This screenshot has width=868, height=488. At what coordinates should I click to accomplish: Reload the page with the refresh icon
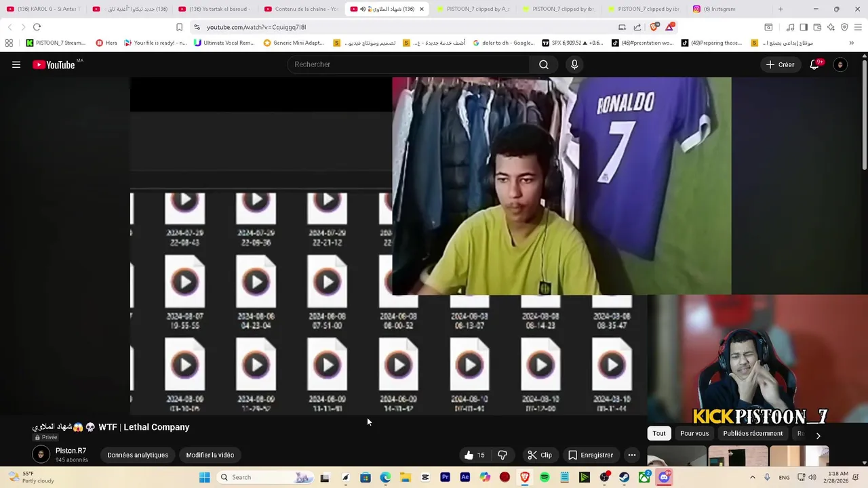[x=37, y=27]
